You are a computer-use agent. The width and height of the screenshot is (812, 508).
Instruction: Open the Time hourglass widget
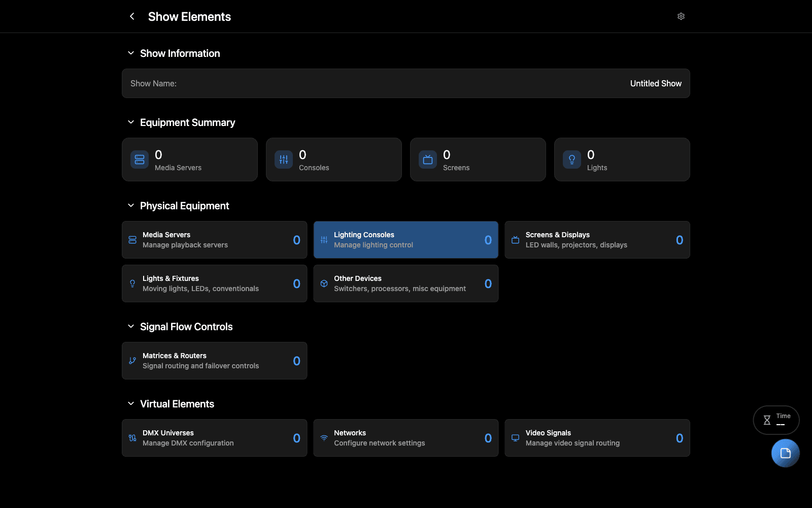(x=776, y=420)
